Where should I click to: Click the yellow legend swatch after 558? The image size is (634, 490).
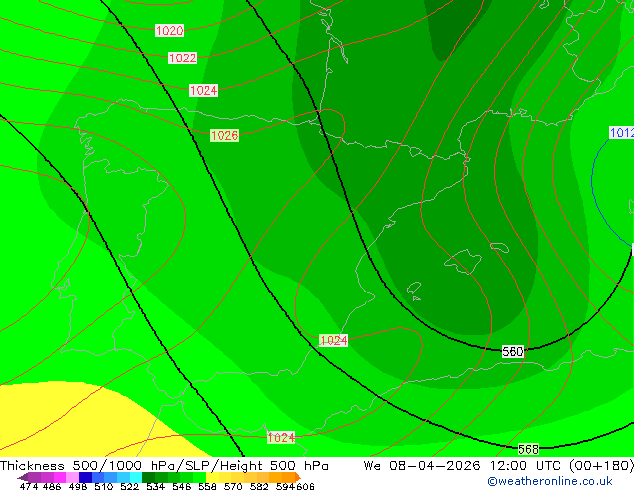tap(212, 477)
